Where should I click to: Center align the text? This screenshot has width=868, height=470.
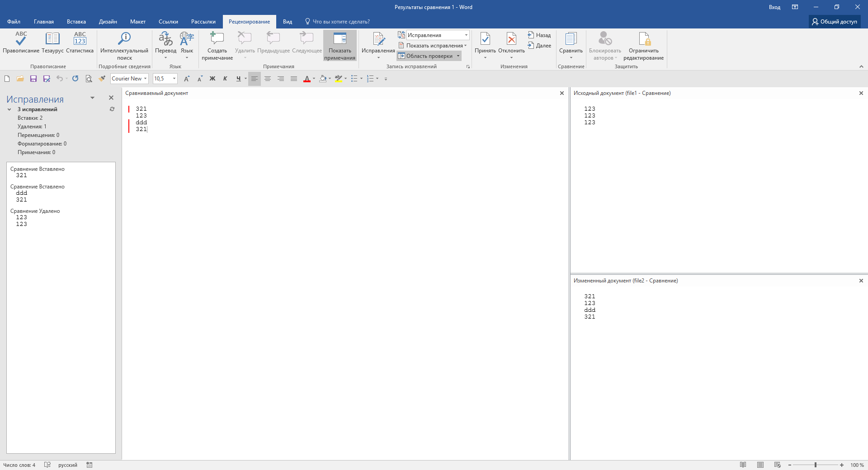268,79
